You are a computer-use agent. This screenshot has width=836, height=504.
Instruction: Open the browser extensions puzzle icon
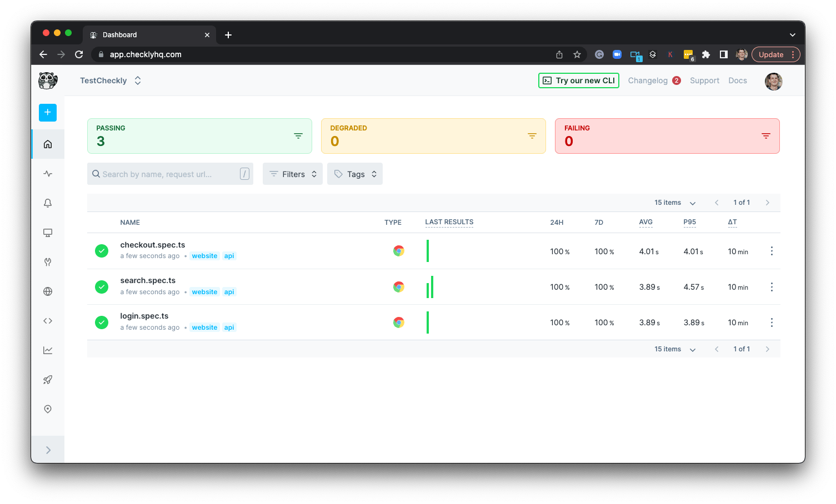[x=706, y=54]
